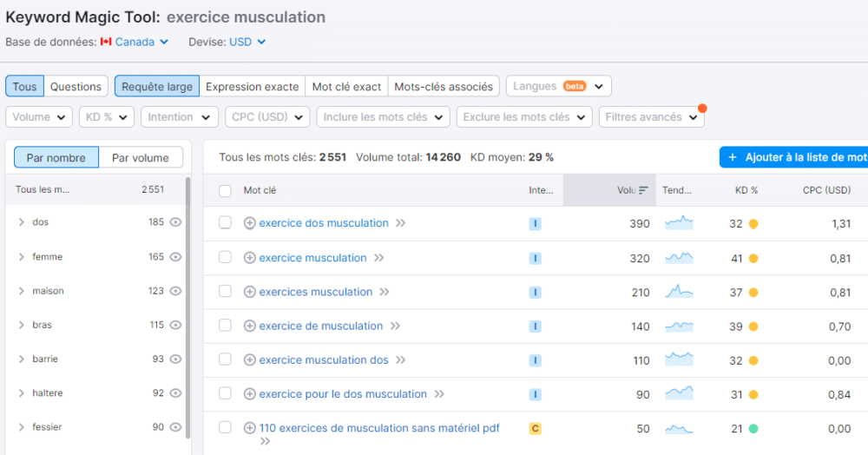
Task: Click 'Ajouter à la liste de mots' button
Action: click(x=794, y=157)
